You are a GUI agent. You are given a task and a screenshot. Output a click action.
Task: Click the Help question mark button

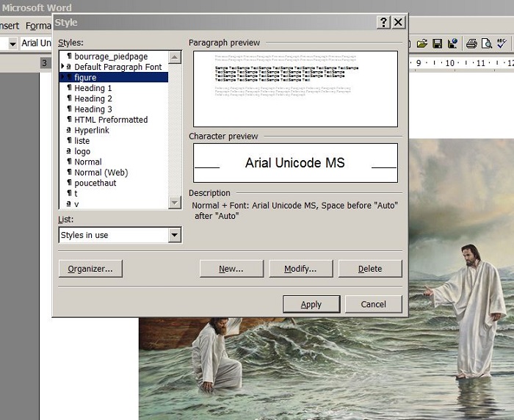383,23
